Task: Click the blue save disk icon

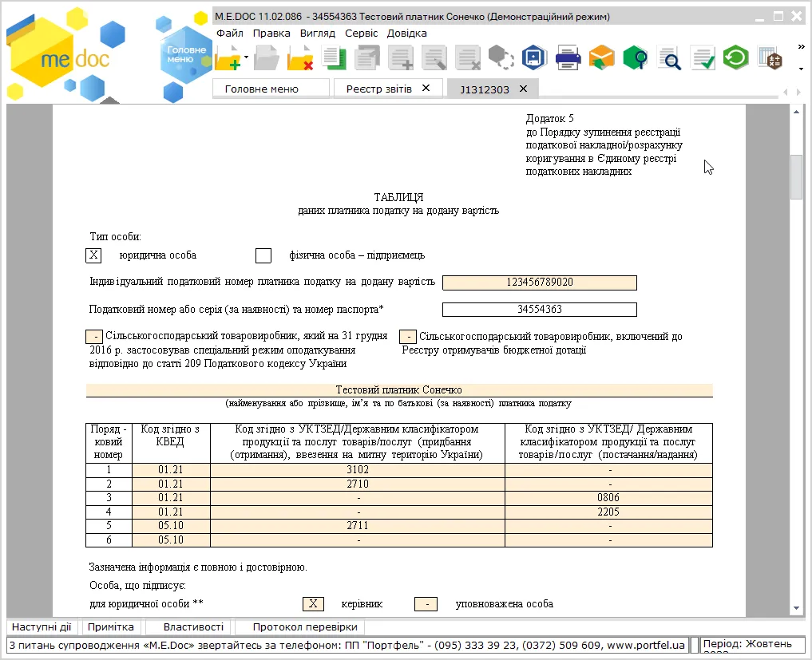Action: pos(534,57)
